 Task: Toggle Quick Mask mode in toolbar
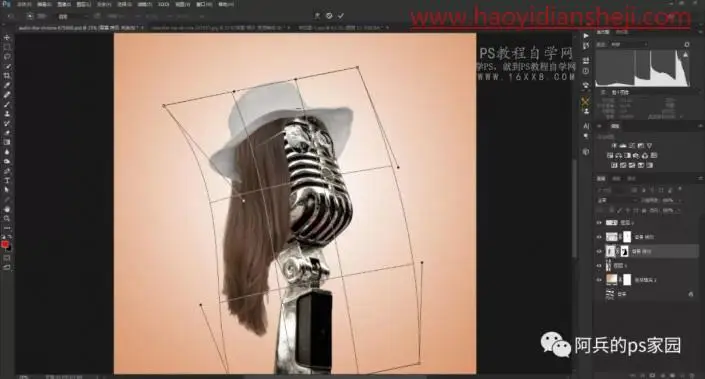(x=7, y=258)
